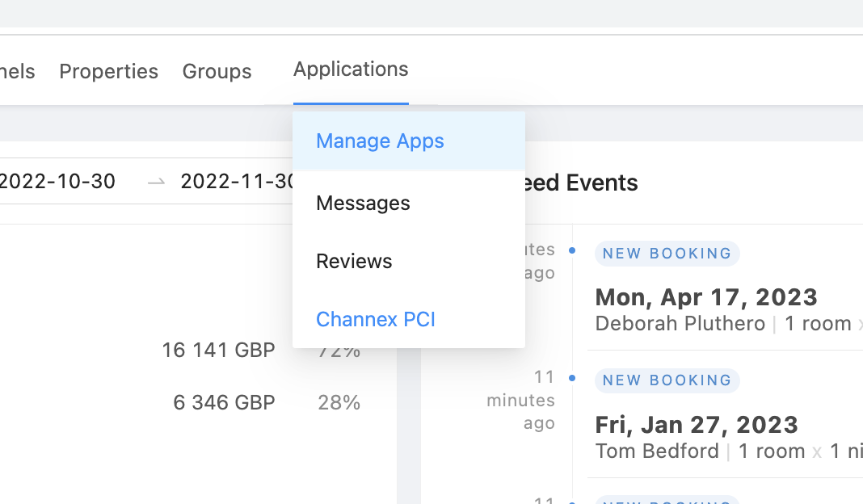
Task: Collapse the Applications dropdown menu
Action: pyautogui.click(x=351, y=69)
